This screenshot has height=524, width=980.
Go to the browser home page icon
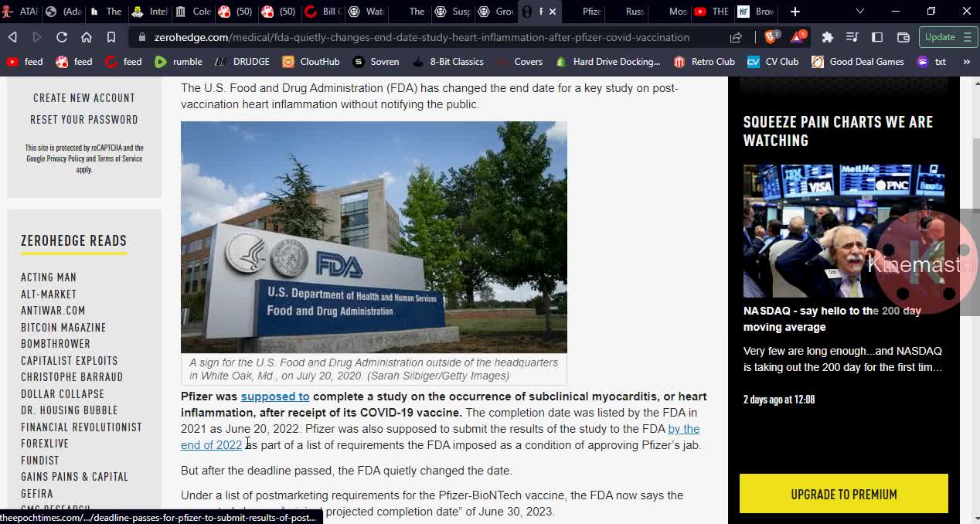[87, 36]
